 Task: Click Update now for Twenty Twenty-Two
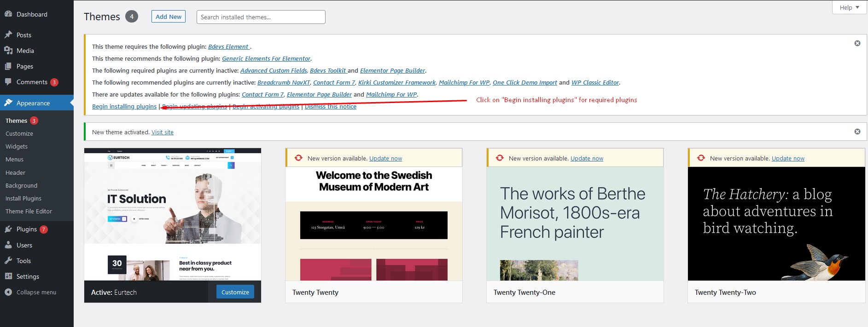(788, 158)
